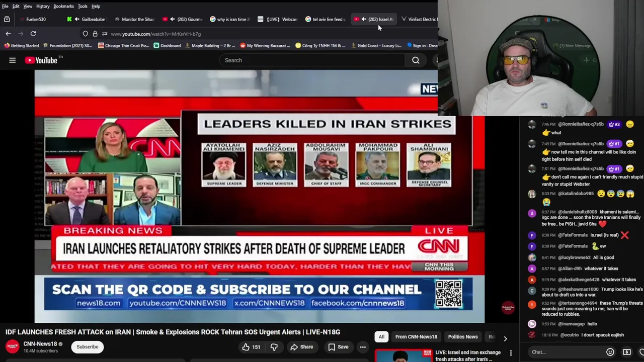The width and height of the screenshot is (644, 362).
Task: Mute the (202) Israel tab audio
Action: click(x=363, y=19)
